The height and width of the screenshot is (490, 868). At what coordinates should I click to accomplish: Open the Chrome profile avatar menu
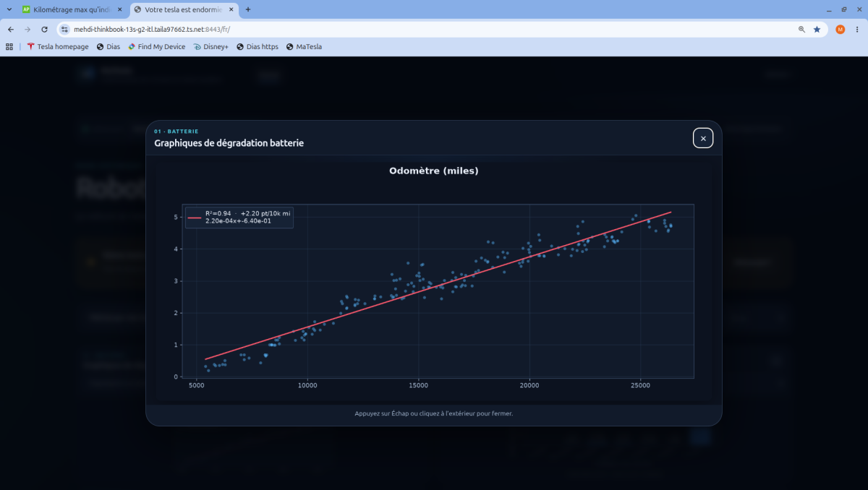click(x=840, y=30)
